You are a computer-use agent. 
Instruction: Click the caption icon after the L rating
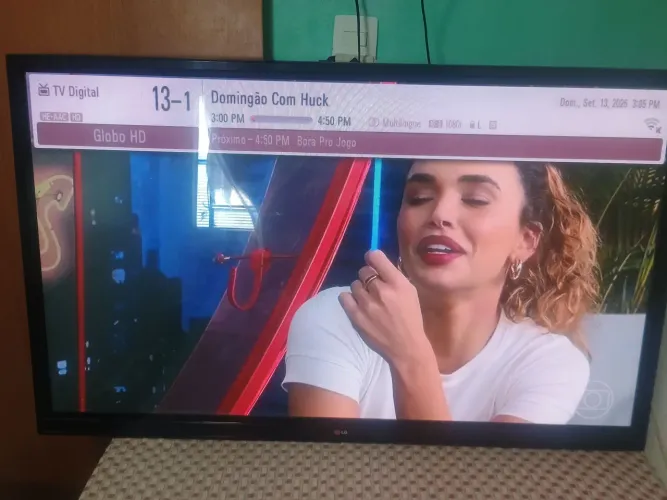[493, 125]
